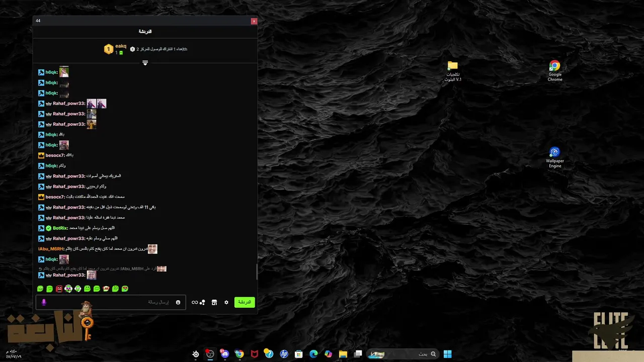
Task: Open HP app from the taskbar
Action: (x=284, y=354)
